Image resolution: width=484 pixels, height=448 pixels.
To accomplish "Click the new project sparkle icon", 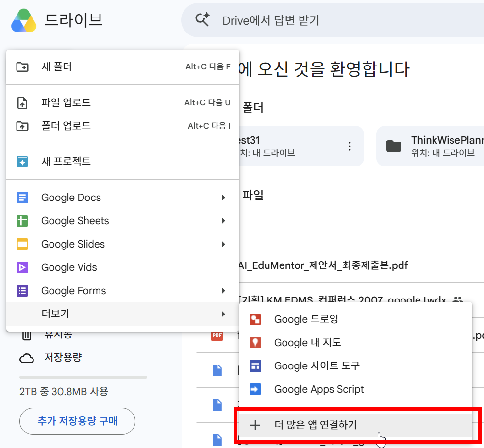I will pyautogui.click(x=22, y=161).
